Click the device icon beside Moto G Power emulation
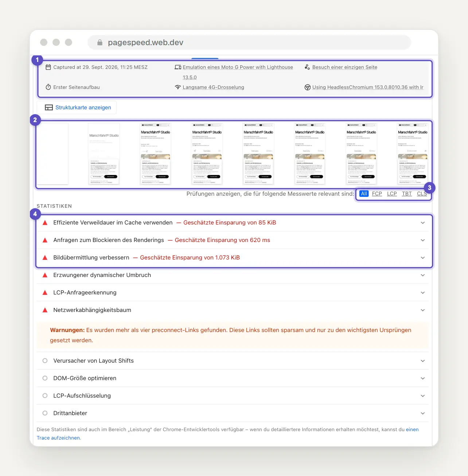The image size is (468, 476). click(x=178, y=67)
